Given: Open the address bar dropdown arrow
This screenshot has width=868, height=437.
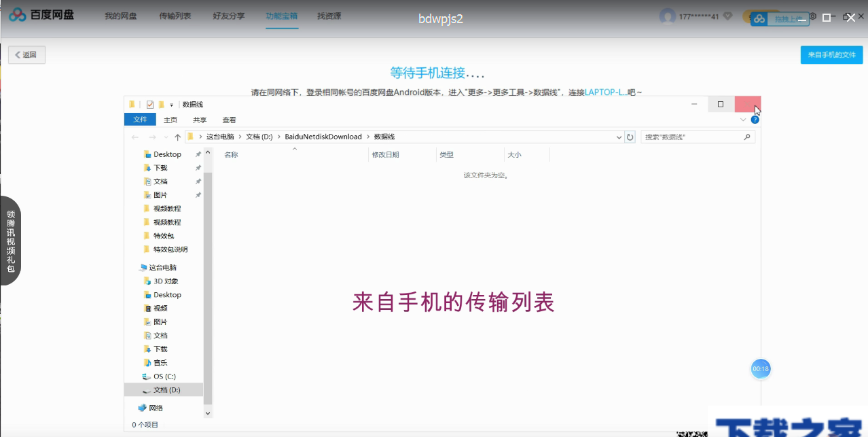Looking at the screenshot, I should click(x=618, y=137).
